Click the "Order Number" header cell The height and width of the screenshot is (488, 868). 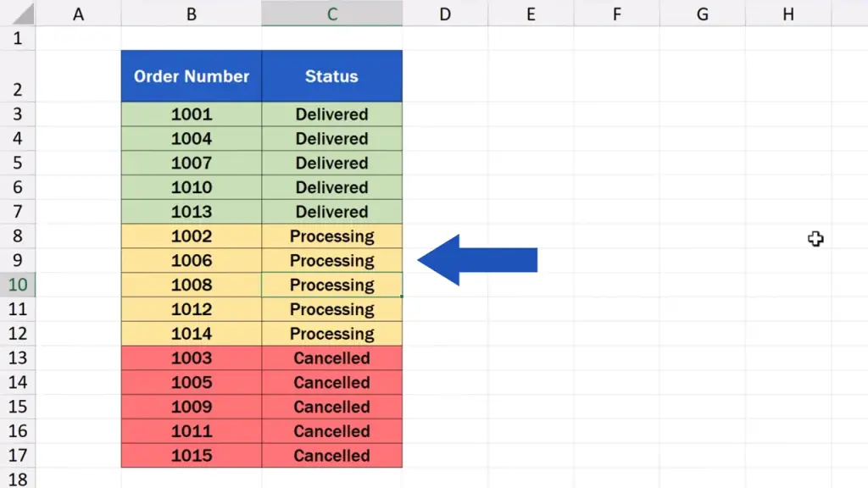pos(192,76)
